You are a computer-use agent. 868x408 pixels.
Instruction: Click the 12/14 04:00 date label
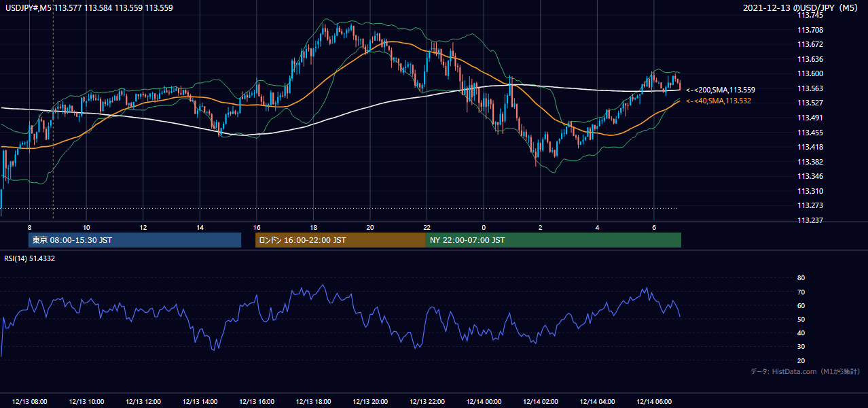click(x=597, y=402)
